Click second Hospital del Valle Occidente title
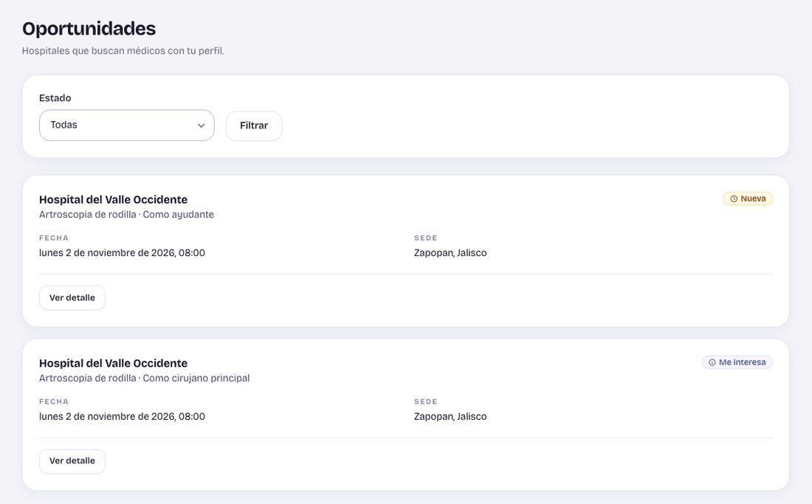Image resolution: width=812 pixels, height=504 pixels. (x=114, y=363)
